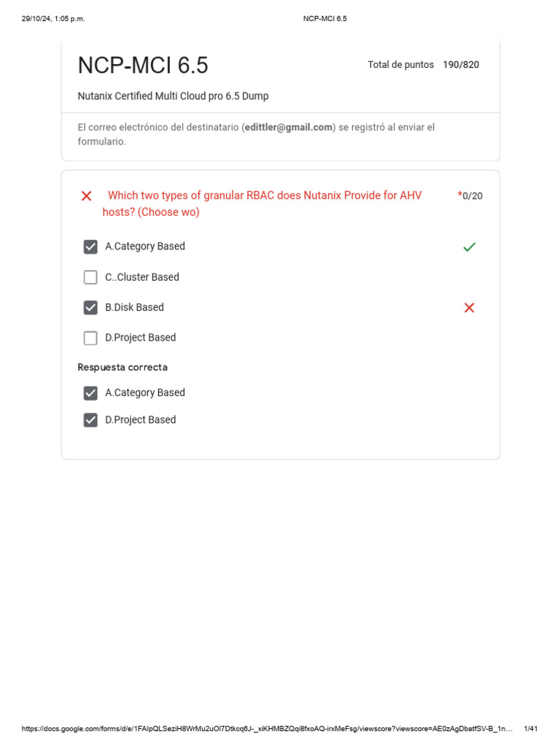Image resolution: width=560 pixels, height=747 pixels.
Task: Click the Respuesta correcta label
Action: pos(122,367)
